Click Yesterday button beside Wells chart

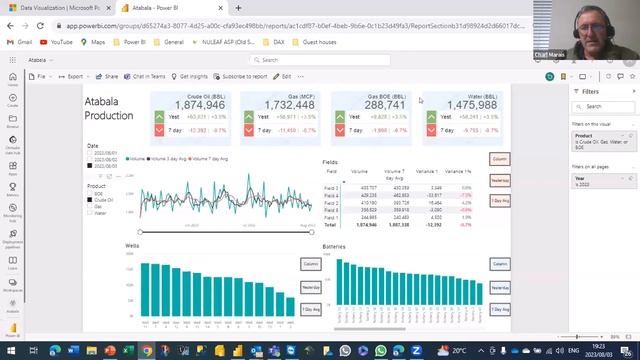311,287
